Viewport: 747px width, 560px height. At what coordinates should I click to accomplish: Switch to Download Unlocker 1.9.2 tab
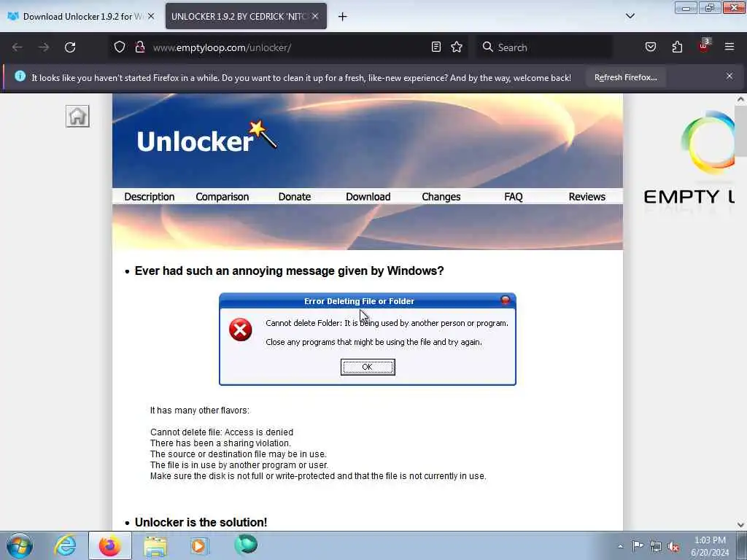click(x=81, y=16)
